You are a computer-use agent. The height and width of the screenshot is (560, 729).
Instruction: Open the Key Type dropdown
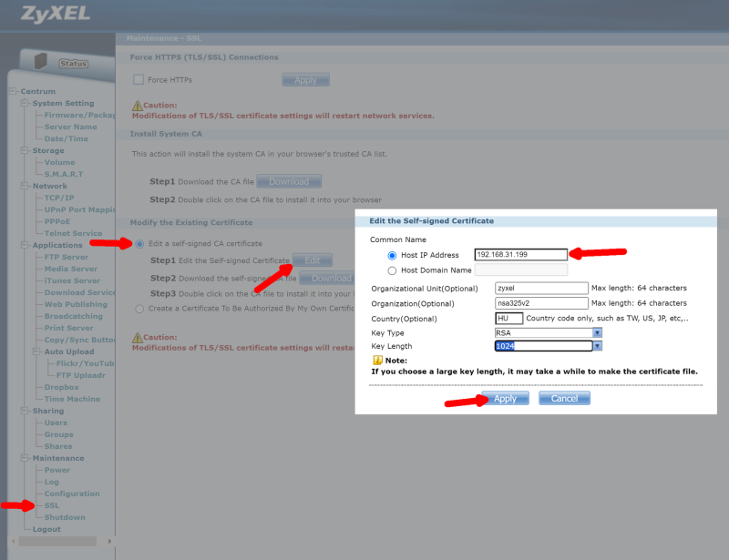click(598, 332)
